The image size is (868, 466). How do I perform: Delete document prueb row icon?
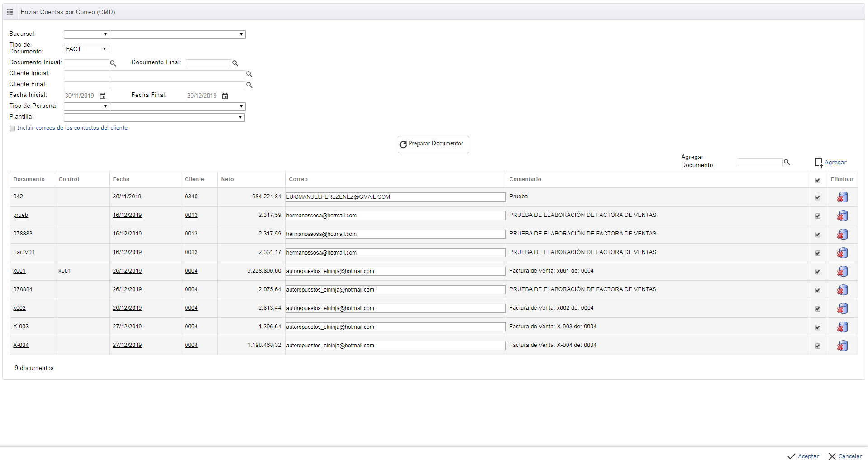tap(842, 216)
